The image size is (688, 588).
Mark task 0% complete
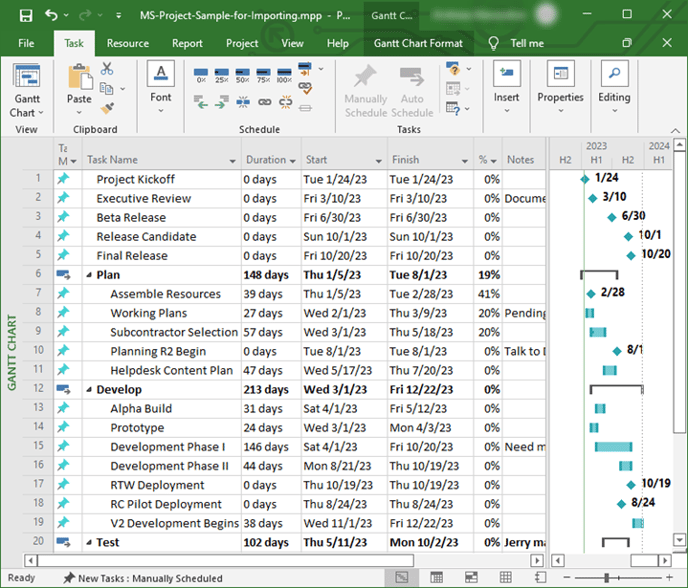pos(201,75)
